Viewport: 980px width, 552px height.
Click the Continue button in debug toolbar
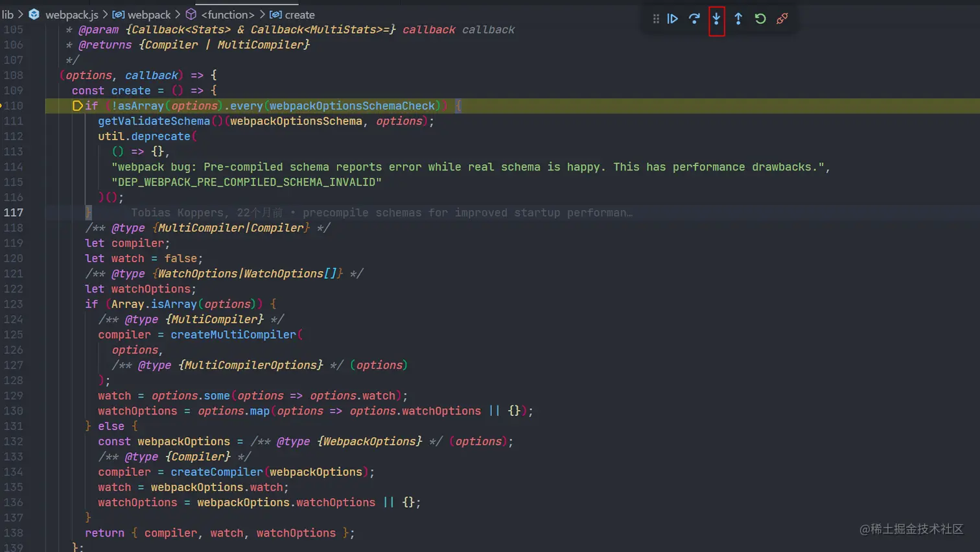coord(673,19)
